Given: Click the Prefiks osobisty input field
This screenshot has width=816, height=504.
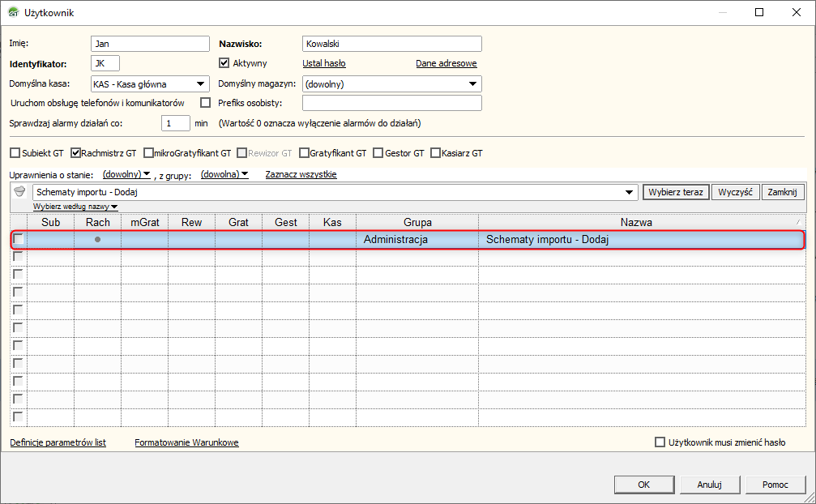Looking at the screenshot, I should (392, 102).
